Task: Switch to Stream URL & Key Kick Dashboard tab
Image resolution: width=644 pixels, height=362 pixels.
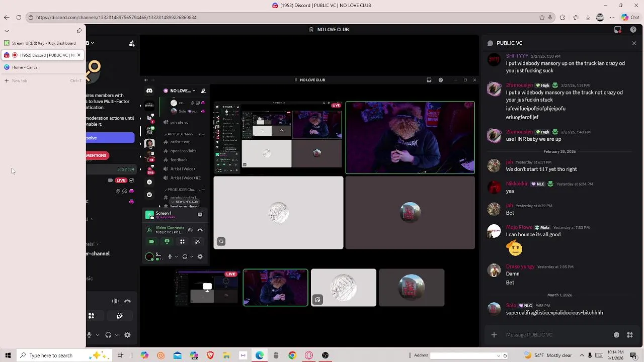Action: [43, 43]
